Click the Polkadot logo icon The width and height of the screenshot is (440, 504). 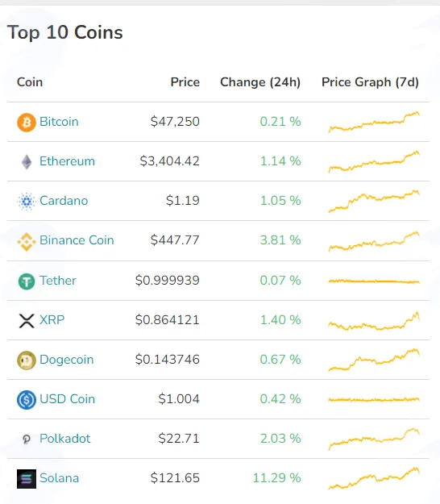tap(27, 439)
